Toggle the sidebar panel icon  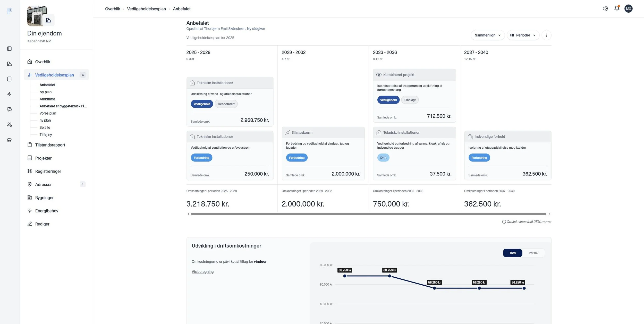point(10,49)
